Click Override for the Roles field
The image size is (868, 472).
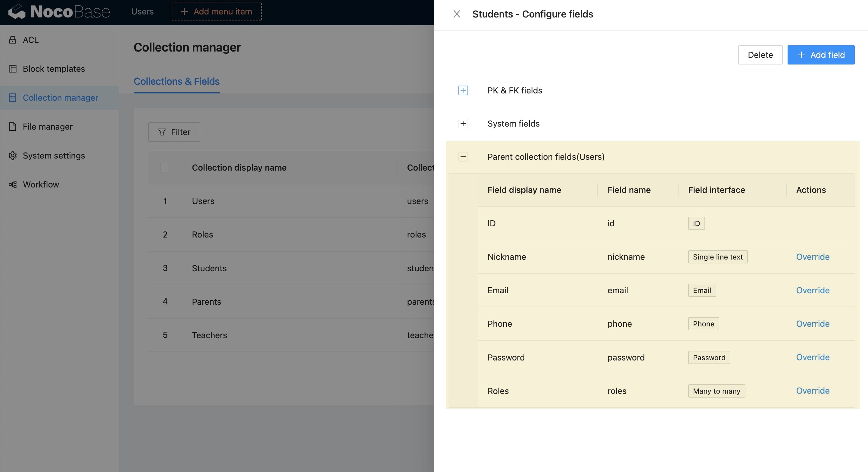pos(812,391)
